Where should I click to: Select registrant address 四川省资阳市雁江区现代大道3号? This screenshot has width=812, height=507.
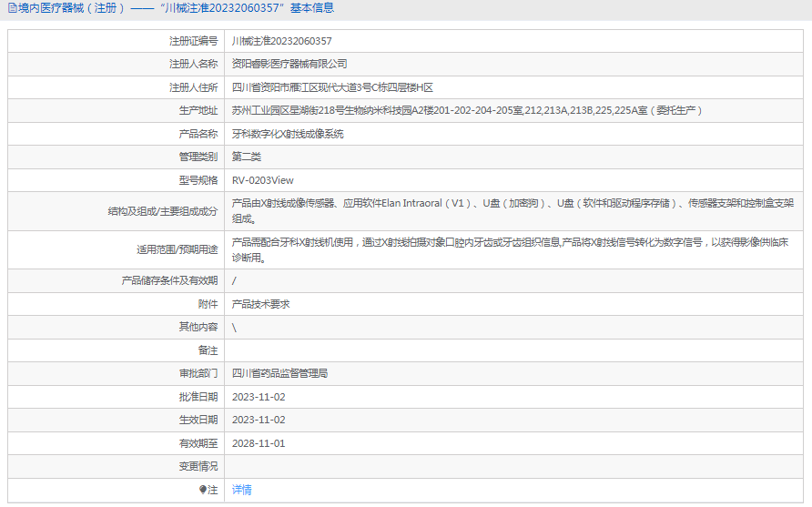click(332, 87)
